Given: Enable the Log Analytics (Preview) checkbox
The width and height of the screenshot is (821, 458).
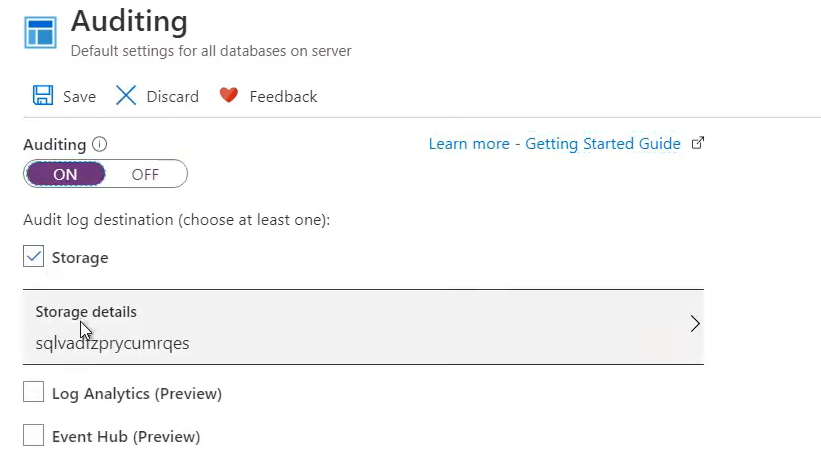Looking at the screenshot, I should 34,393.
